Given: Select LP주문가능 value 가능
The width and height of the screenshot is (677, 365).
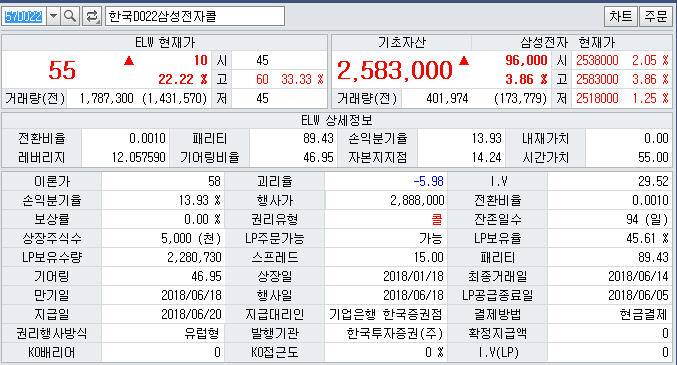Looking at the screenshot, I should coord(430,238).
